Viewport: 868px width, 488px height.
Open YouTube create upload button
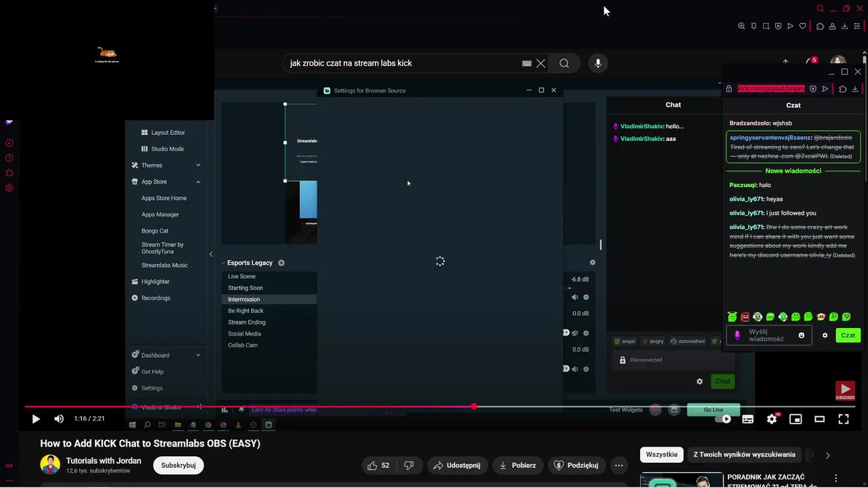(x=785, y=62)
